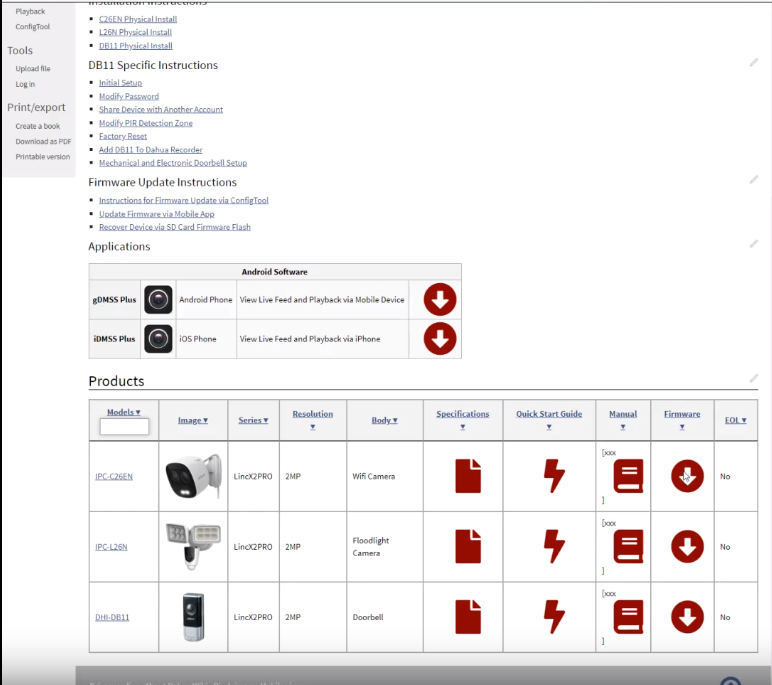Sort table by Body column
The height and width of the screenshot is (685, 772).
(x=385, y=420)
